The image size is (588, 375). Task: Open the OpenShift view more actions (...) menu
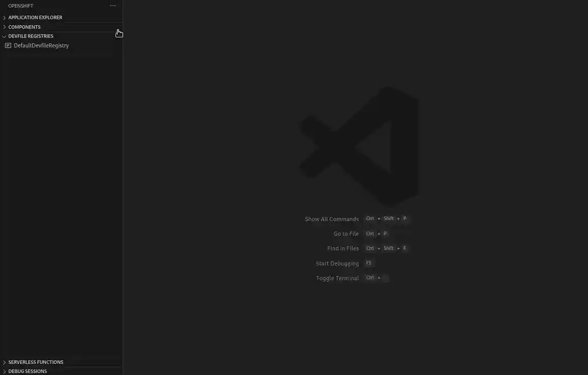tap(113, 6)
